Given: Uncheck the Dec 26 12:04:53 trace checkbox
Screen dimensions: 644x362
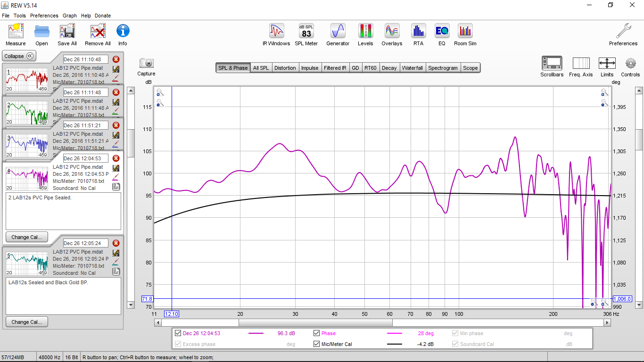Looking at the screenshot, I should [178, 333].
